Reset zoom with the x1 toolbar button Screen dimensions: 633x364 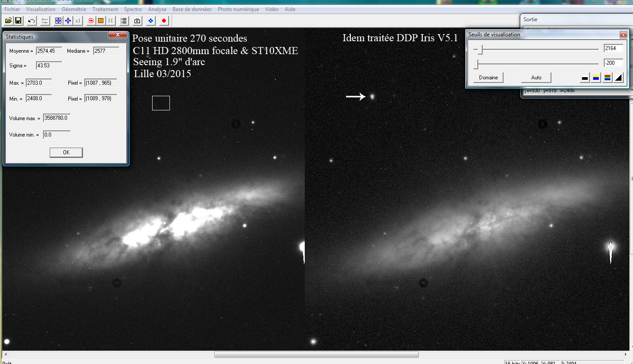point(78,20)
